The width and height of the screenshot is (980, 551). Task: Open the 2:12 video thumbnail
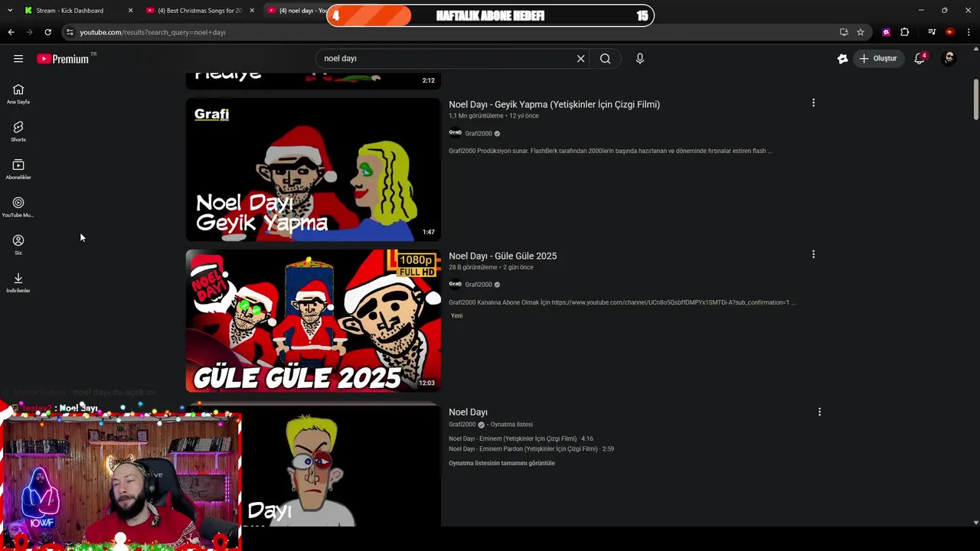click(313, 81)
